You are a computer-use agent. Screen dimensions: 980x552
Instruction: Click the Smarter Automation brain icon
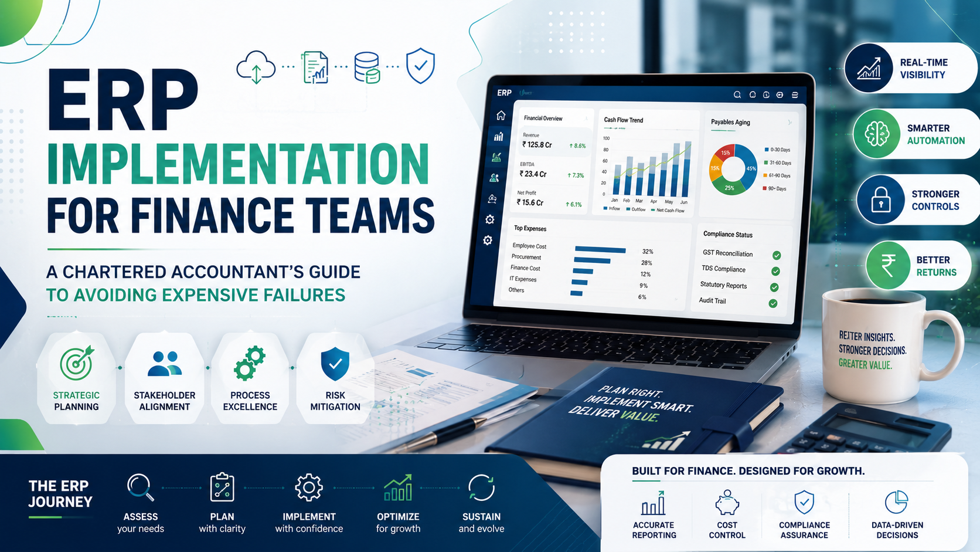coord(877,134)
